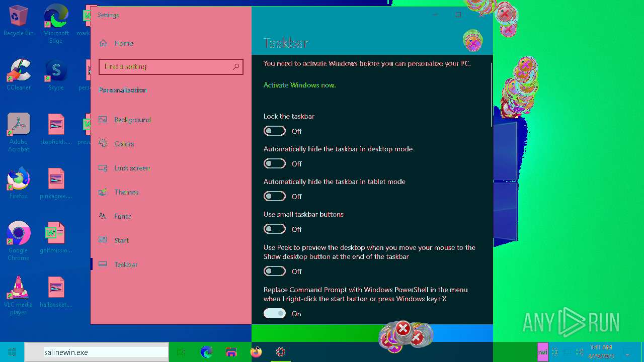
Task: Toggle auto-hide taskbar in desktop mode
Action: click(x=275, y=163)
